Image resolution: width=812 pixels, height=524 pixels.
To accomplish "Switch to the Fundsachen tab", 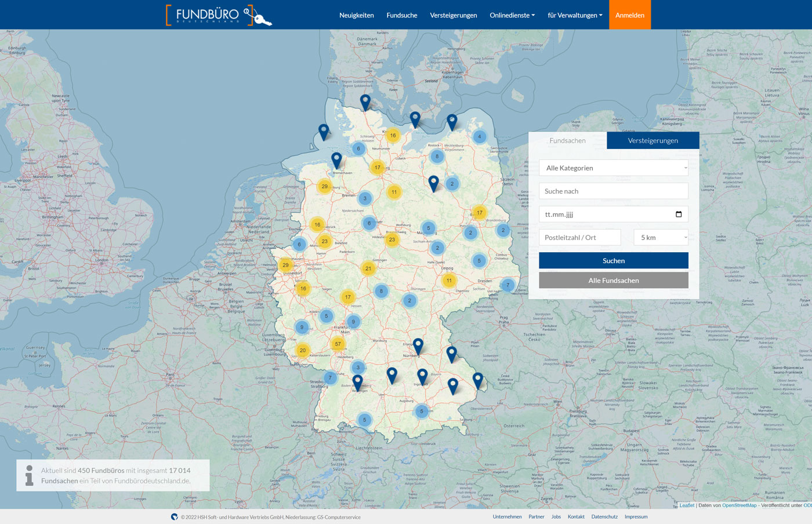I will click(x=567, y=141).
